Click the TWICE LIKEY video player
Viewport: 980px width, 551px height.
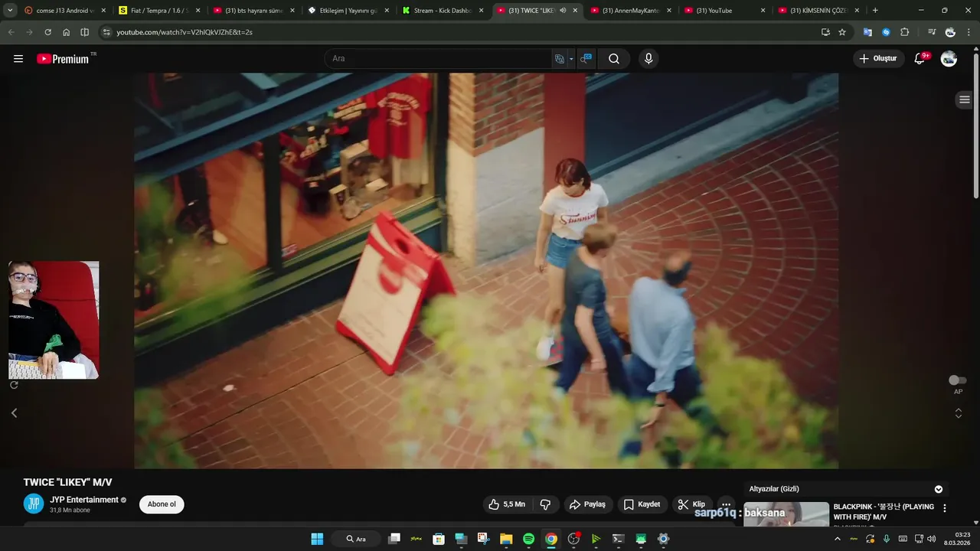(486, 271)
